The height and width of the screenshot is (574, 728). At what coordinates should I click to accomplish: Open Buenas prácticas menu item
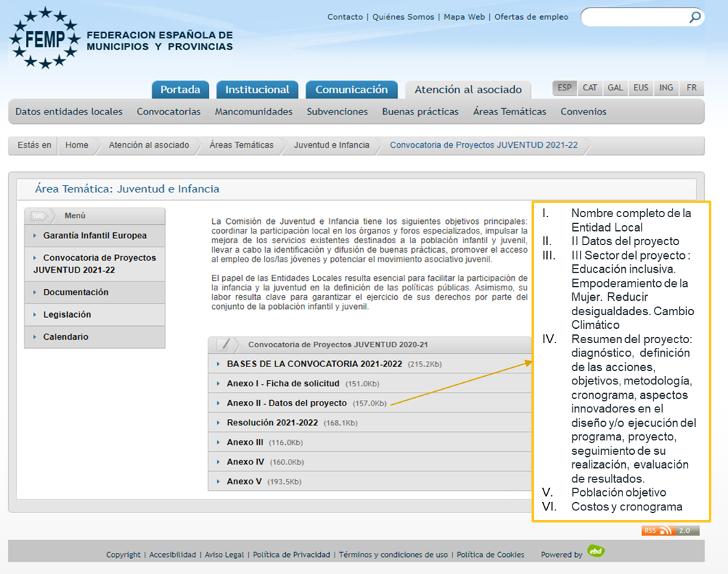(x=420, y=112)
